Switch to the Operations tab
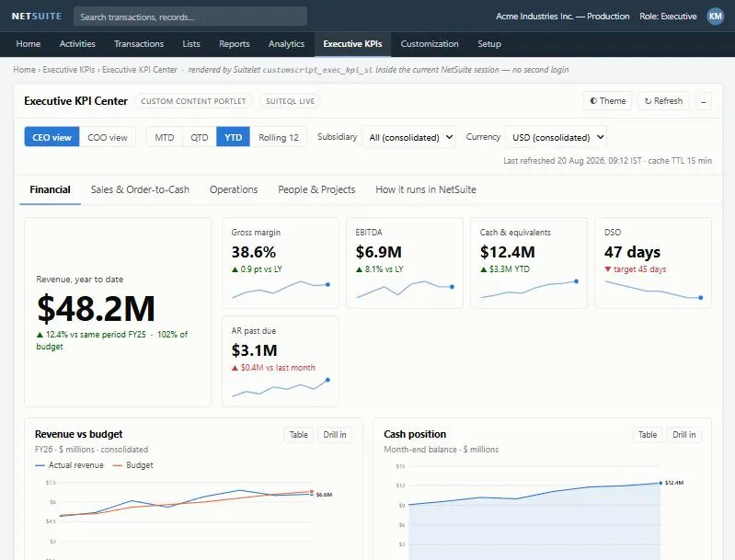 click(x=234, y=189)
